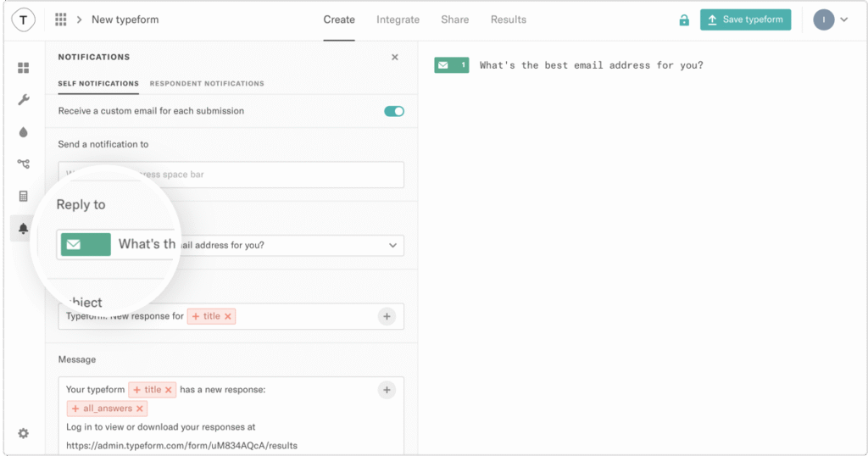Go to the Integrate tab
This screenshot has height=456, width=868.
[x=398, y=19]
